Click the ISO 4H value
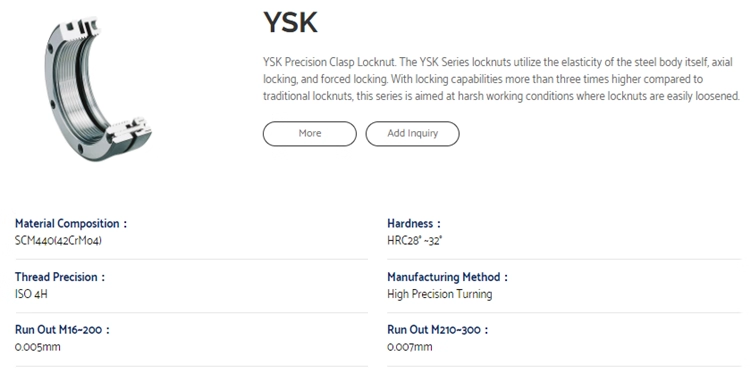The width and height of the screenshot is (750, 372). point(31,294)
